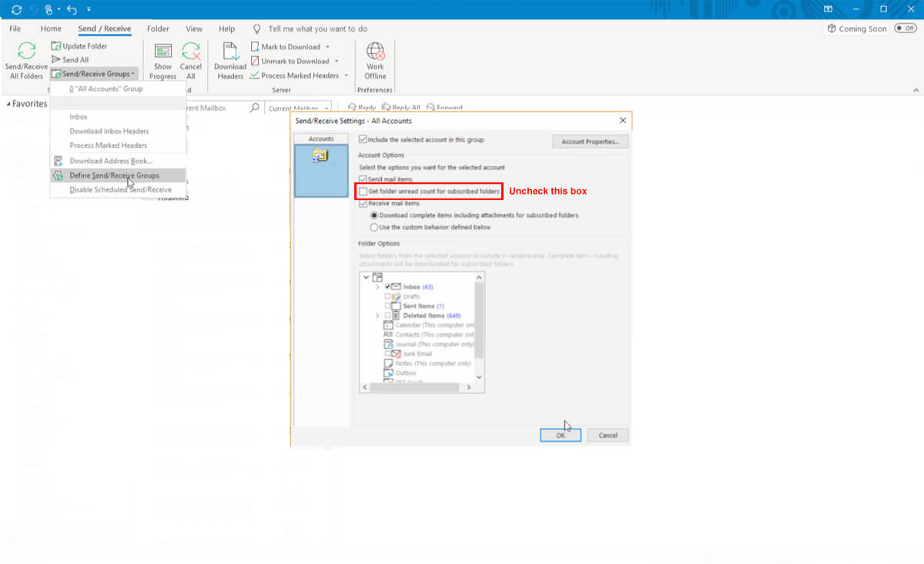Select Use the custom behavior defined below

374,228
